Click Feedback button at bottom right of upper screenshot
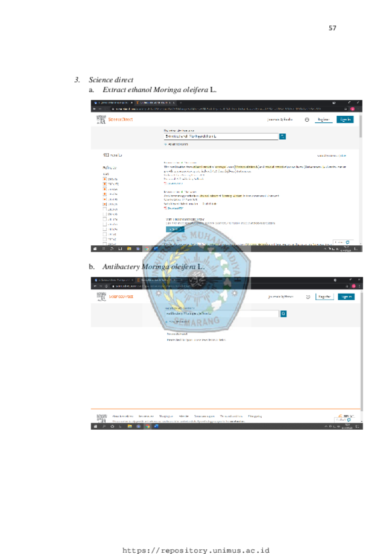The width and height of the screenshot is (392, 554). click(x=342, y=242)
